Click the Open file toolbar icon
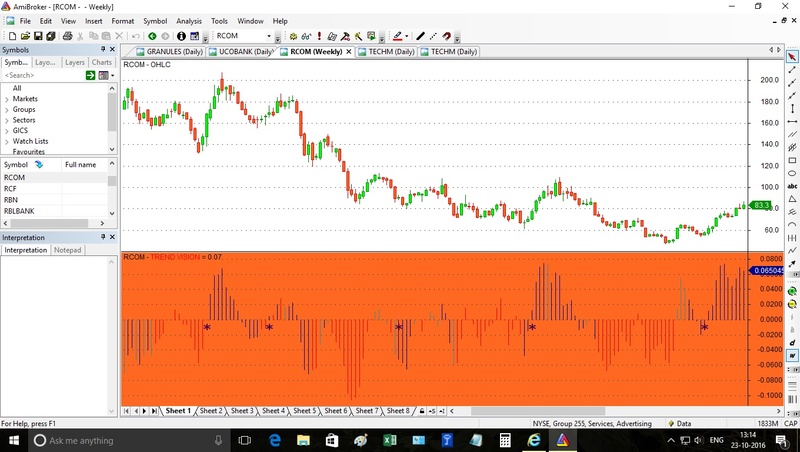The height and width of the screenshot is (452, 800). click(x=25, y=36)
